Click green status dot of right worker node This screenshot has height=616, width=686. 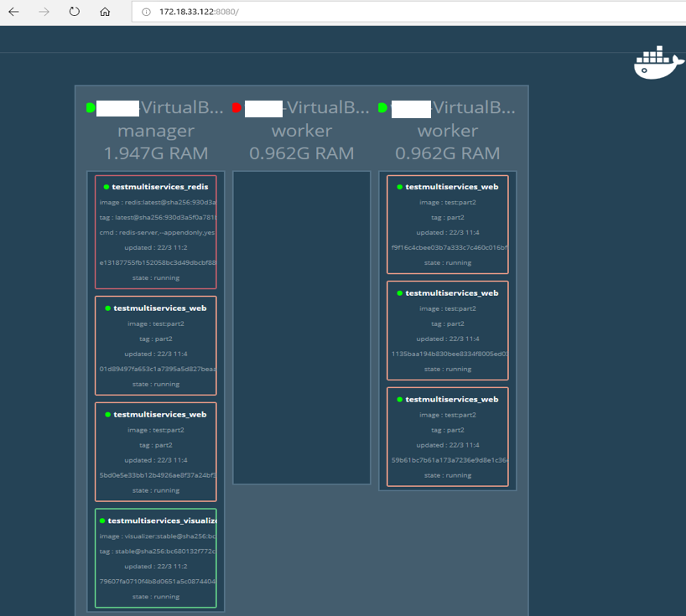(x=382, y=108)
